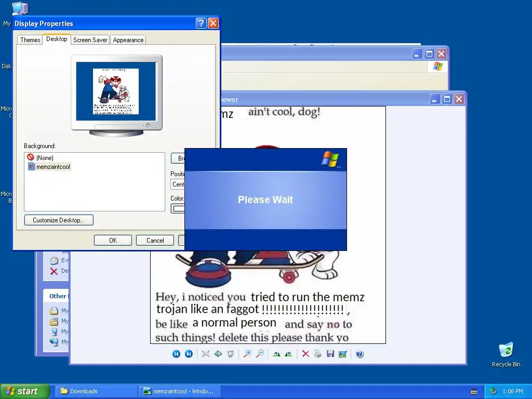Zoom out with the magnifier minus icon
This screenshot has height=399, width=532.
(260, 354)
